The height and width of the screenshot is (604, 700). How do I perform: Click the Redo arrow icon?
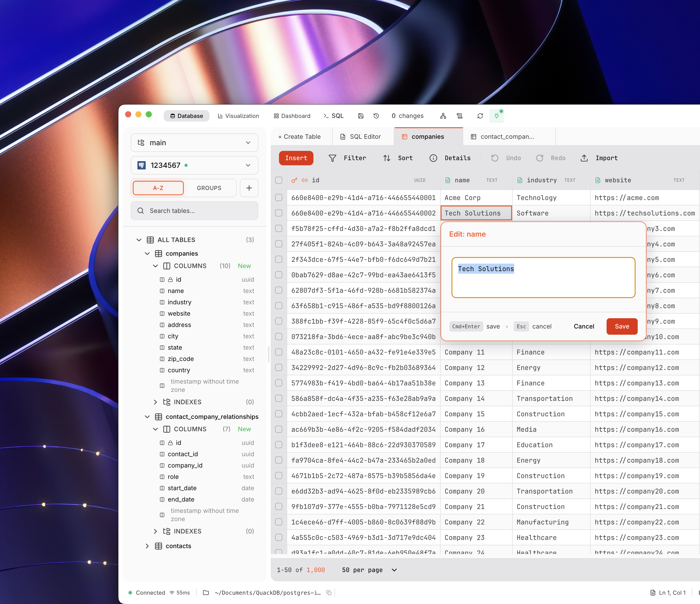coord(539,158)
